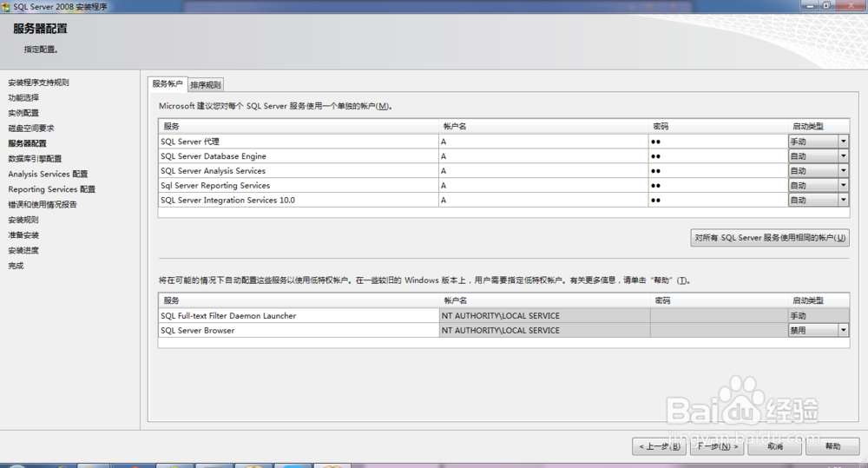Click the 安装进度 step in sidebar

pyautogui.click(x=23, y=250)
